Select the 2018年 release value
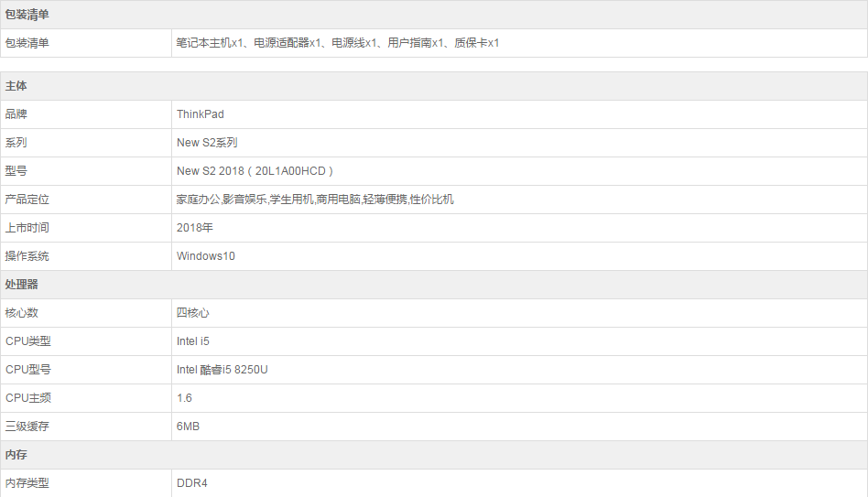Screen dimensions: 868x497 (194, 228)
